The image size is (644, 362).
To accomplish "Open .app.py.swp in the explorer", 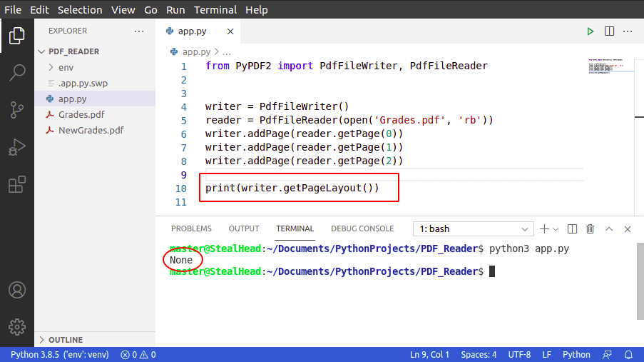I will coord(95,83).
